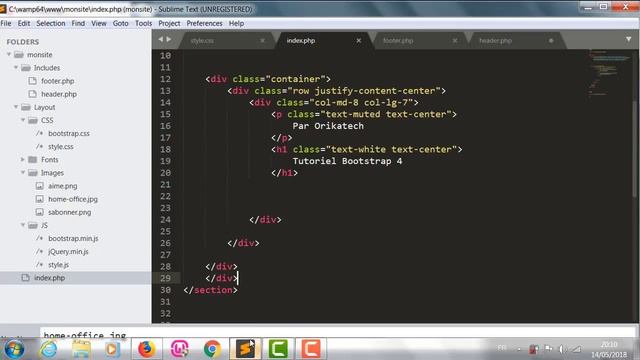Click the Layout folder icon
This screenshot has width=640, height=360.
(26, 107)
